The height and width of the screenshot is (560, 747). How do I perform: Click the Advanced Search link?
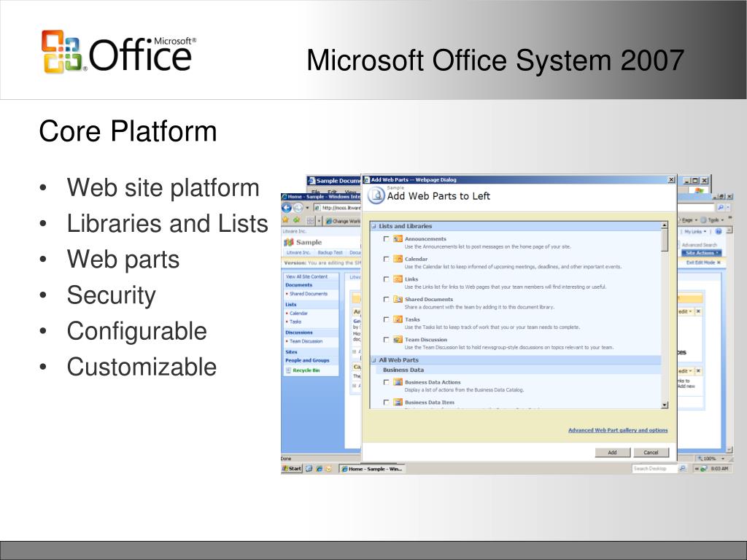[699, 245]
